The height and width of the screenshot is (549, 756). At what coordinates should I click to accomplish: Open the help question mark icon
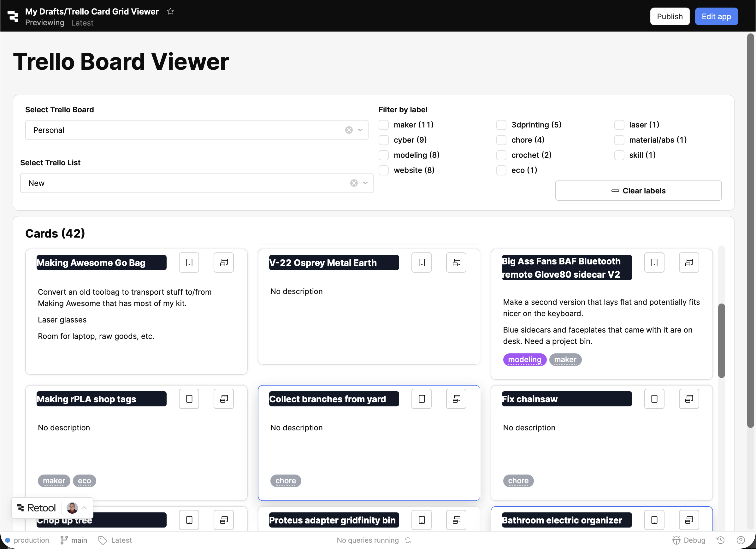741,540
